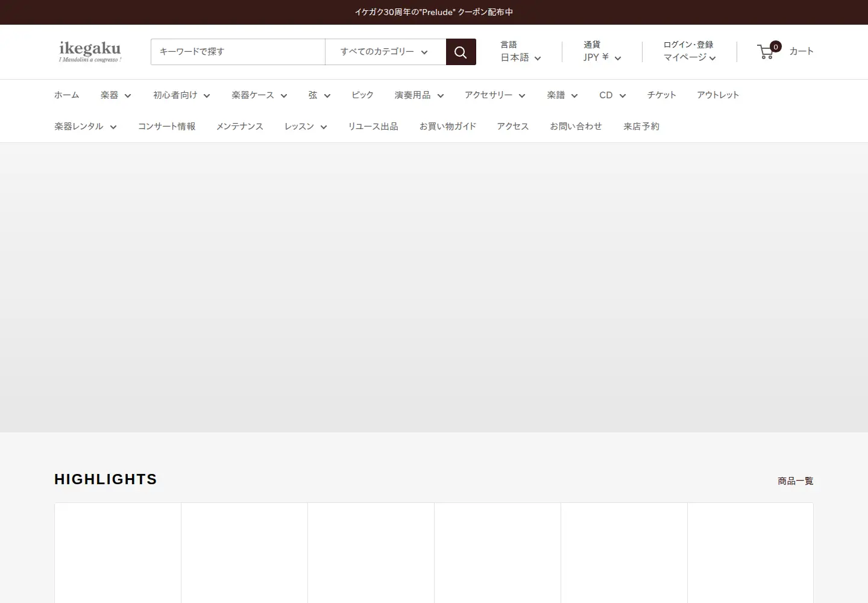
Task: Expand the レッスン menu
Action: coord(306,127)
